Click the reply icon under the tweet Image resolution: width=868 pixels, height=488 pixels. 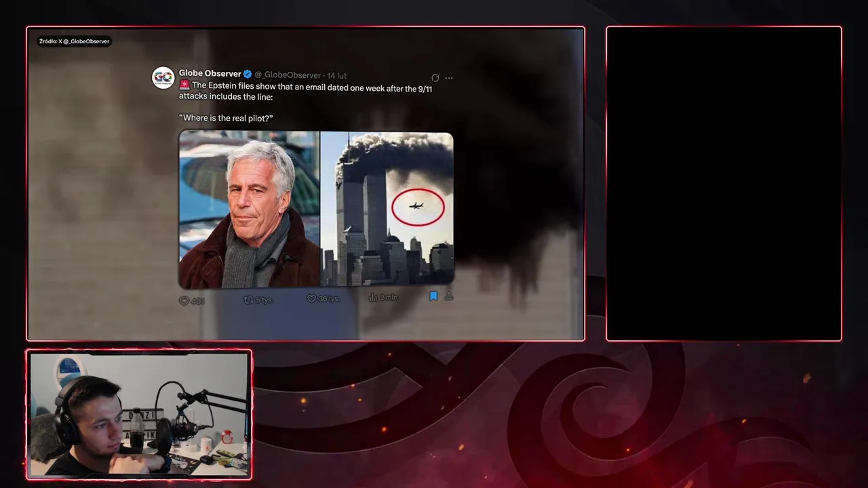(x=184, y=300)
